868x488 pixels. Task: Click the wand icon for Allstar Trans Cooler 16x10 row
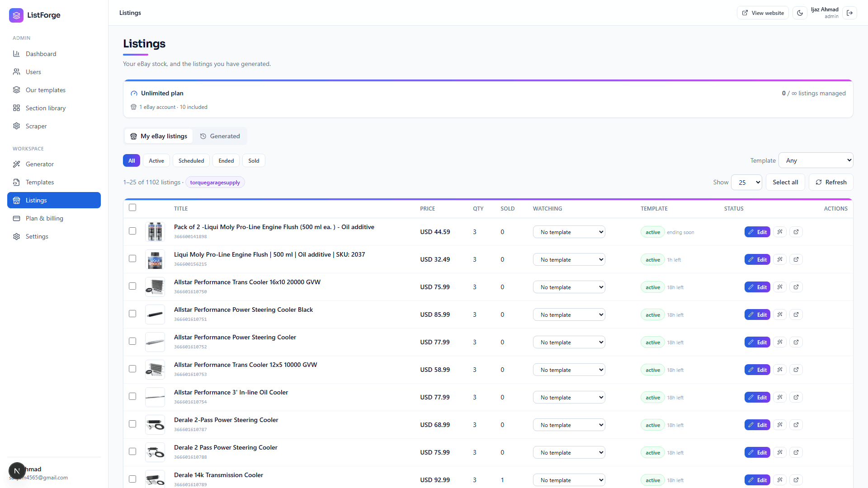pyautogui.click(x=780, y=287)
